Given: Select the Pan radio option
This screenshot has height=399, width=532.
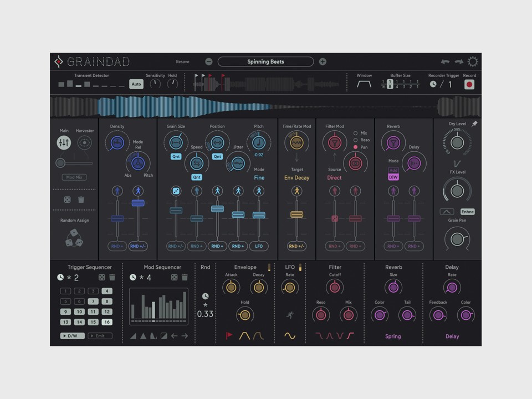Looking at the screenshot, I should click(x=356, y=147).
